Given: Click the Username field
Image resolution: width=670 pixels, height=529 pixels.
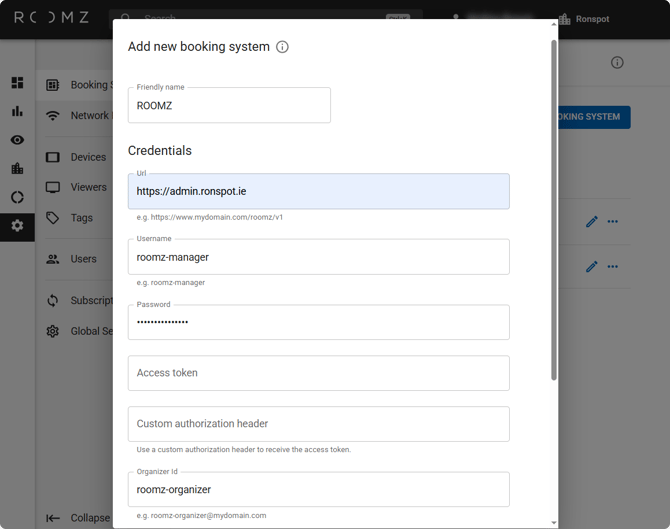Looking at the screenshot, I should (x=319, y=257).
